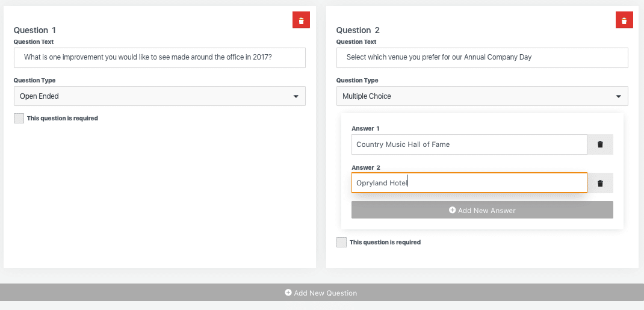Focus Question 1 text field about office improvement
This screenshot has width=644, height=310.
click(x=159, y=57)
